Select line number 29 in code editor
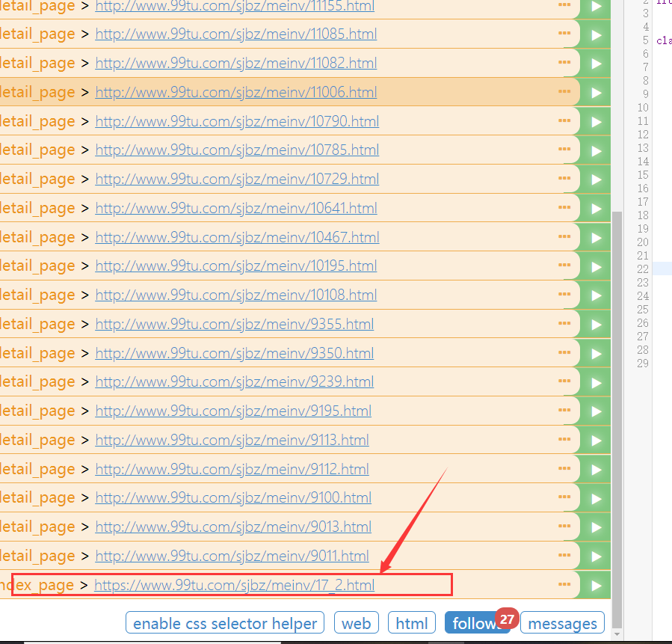672x644 pixels. [642, 364]
